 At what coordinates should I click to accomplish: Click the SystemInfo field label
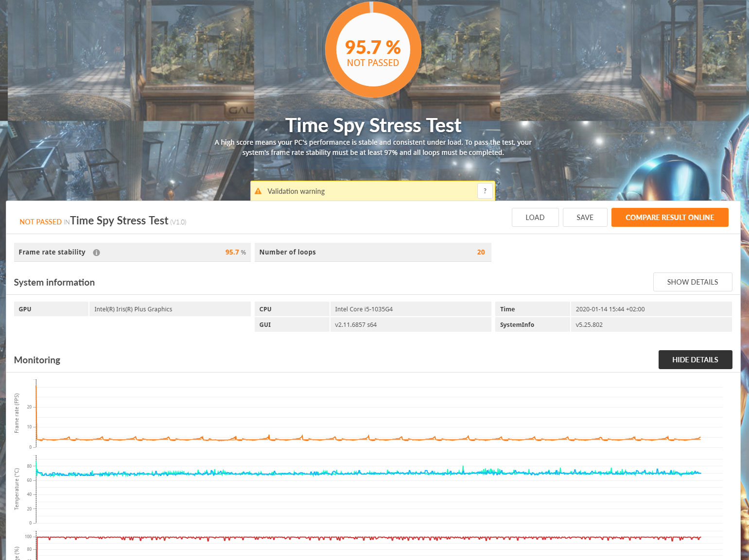(x=517, y=325)
